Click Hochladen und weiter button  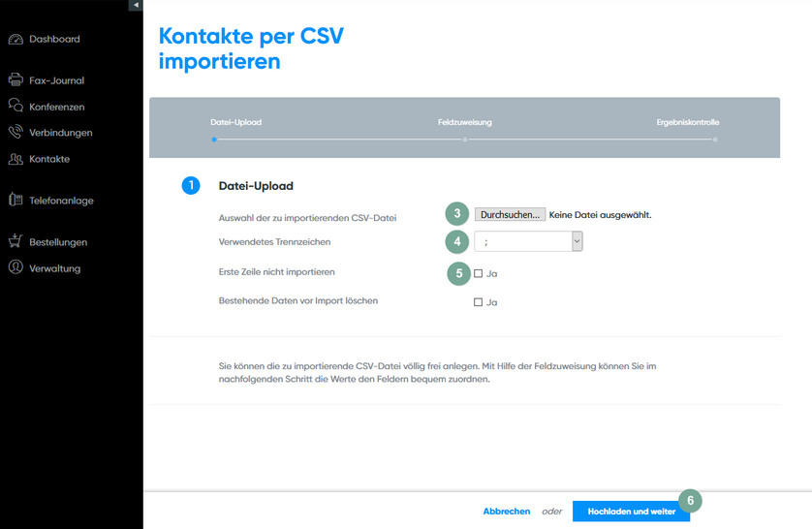coord(631,512)
